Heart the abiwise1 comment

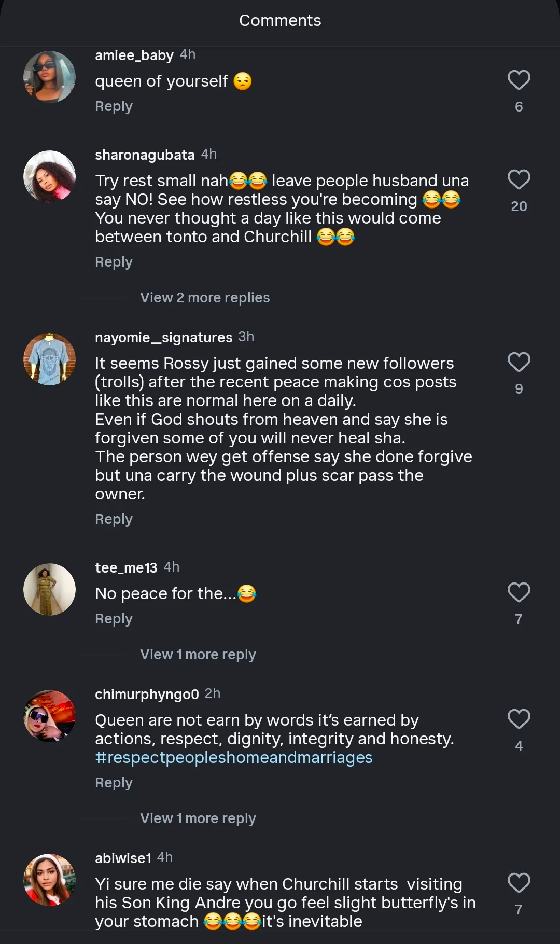click(x=519, y=883)
